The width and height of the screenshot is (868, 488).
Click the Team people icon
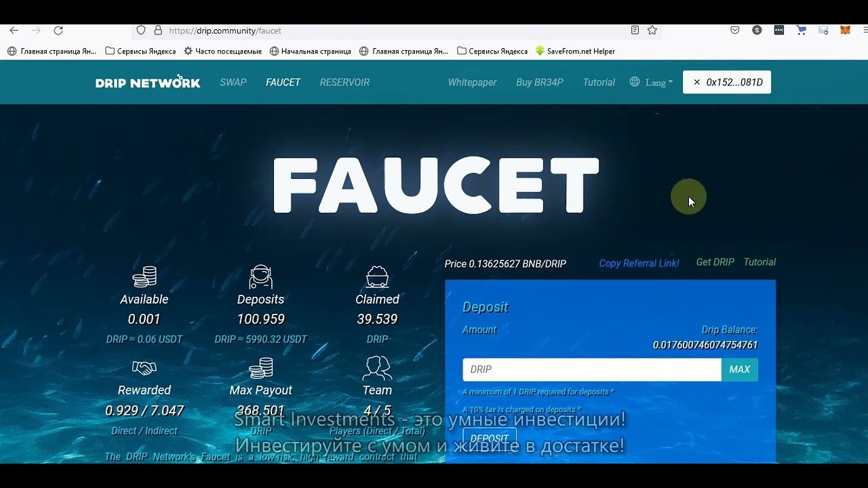click(377, 368)
